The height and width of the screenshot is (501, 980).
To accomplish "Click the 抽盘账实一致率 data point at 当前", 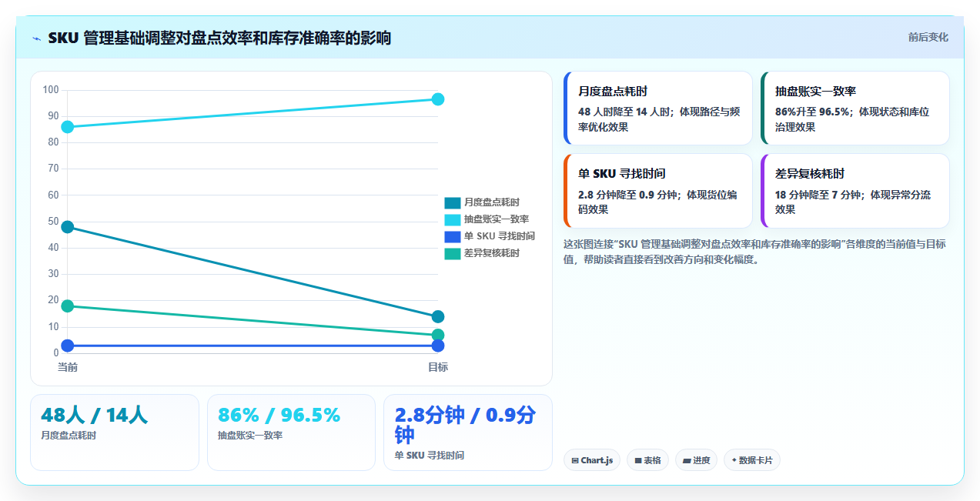I will (68, 127).
